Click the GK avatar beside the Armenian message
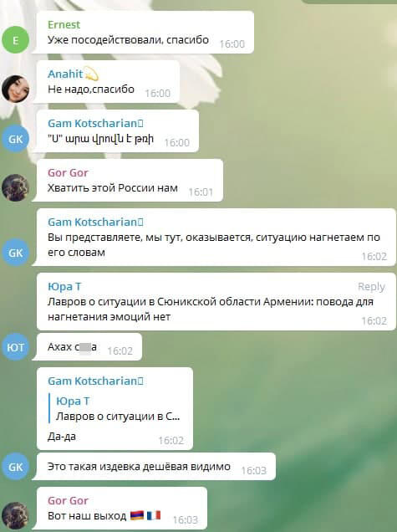 (16, 139)
